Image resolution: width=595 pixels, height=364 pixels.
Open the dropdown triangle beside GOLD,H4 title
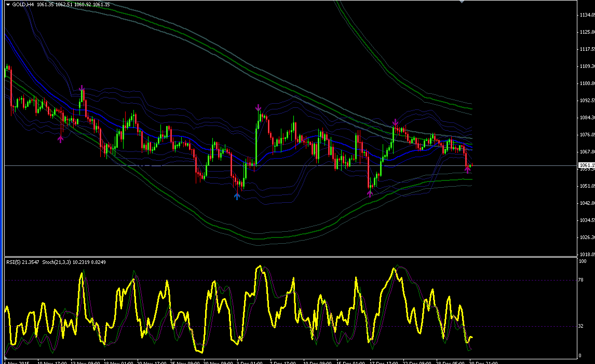[x=8, y=5]
